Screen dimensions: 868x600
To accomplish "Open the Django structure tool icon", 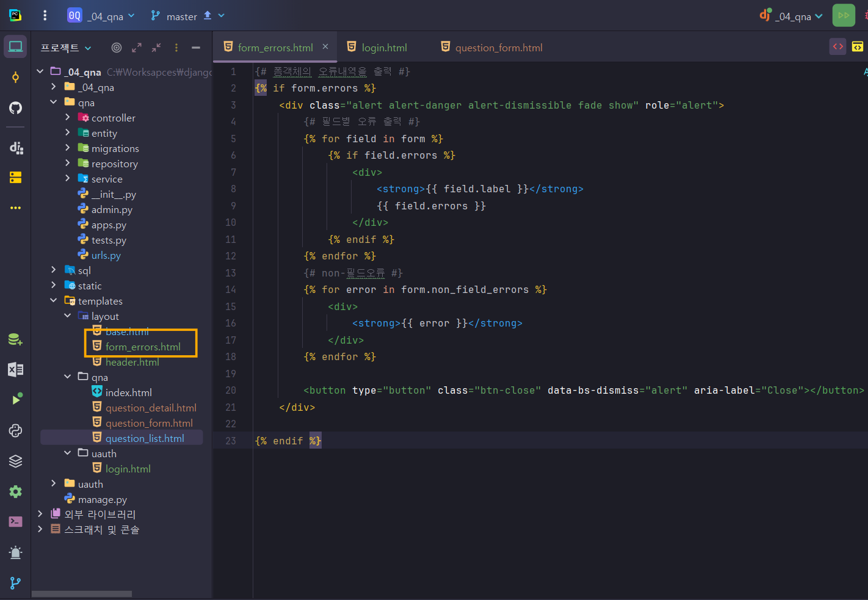I will click(16, 147).
